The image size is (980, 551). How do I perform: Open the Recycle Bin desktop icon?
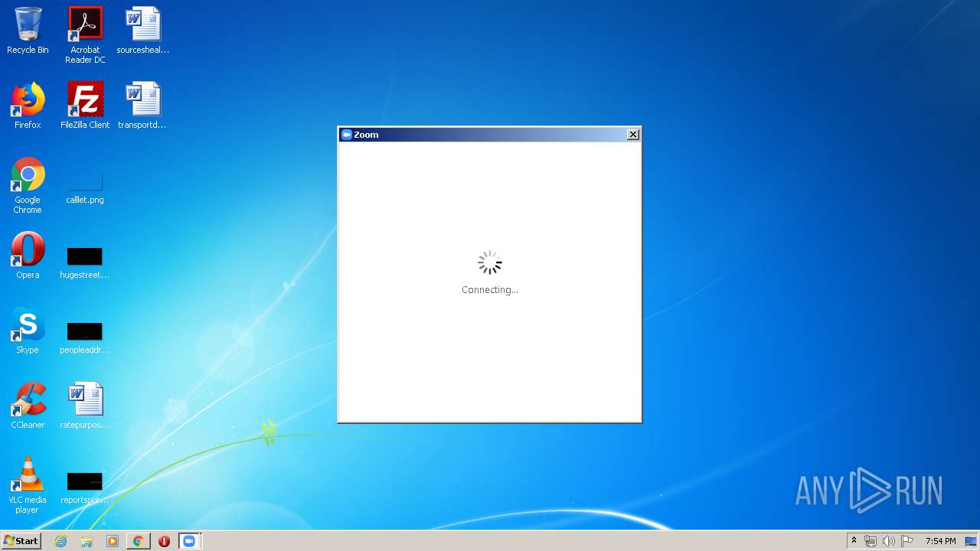tap(28, 31)
